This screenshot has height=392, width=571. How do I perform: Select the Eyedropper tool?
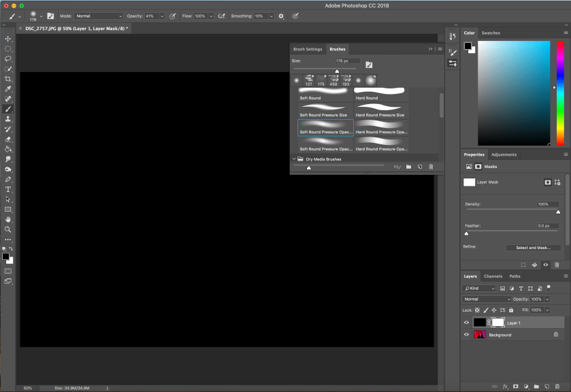pos(8,88)
